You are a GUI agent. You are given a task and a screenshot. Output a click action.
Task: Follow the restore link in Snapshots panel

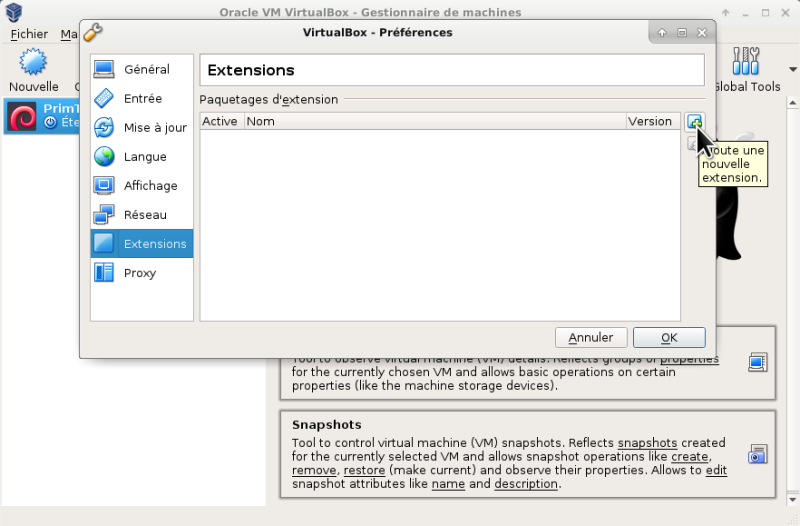click(x=364, y=470)
